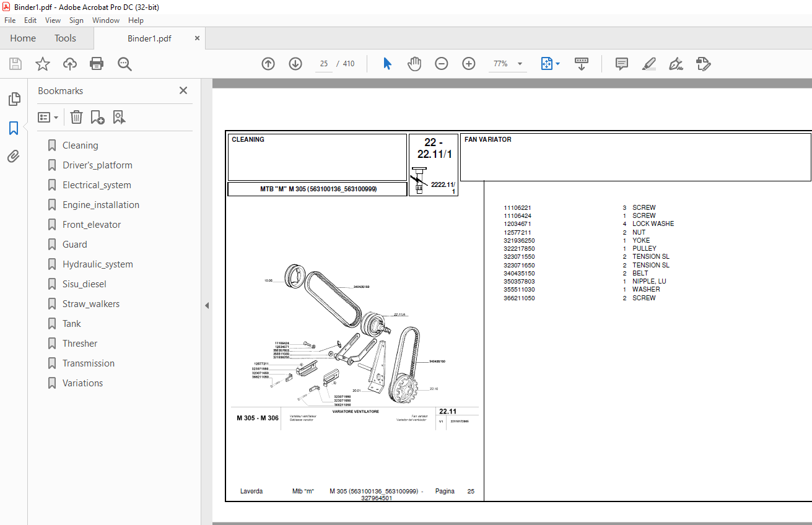Find the current bookmark icon
Viewport: 812px width, 525px height.
click(119, 117)
